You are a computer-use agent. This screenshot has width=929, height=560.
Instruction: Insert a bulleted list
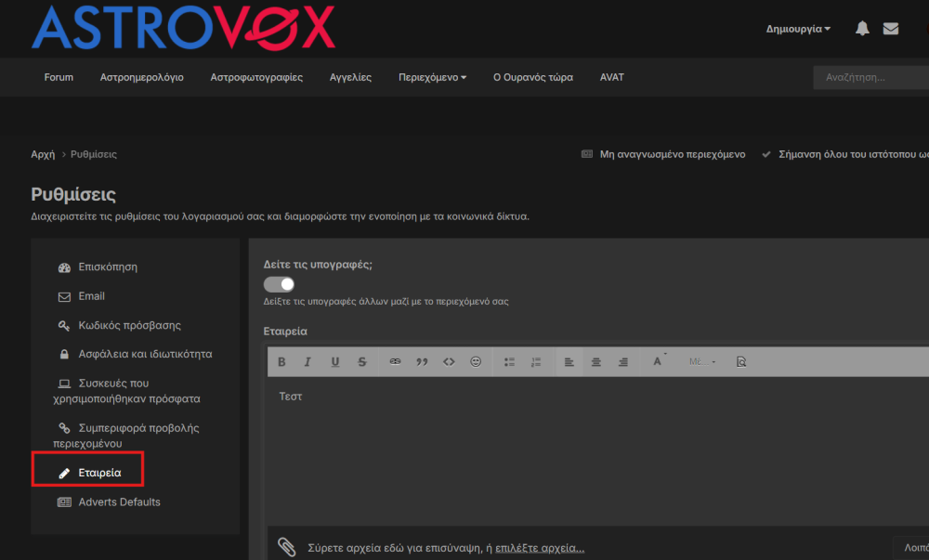(x=509, y=362)
